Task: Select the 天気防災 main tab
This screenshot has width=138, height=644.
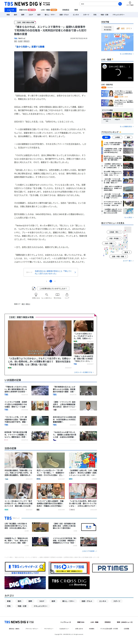Action: [66, 10]
